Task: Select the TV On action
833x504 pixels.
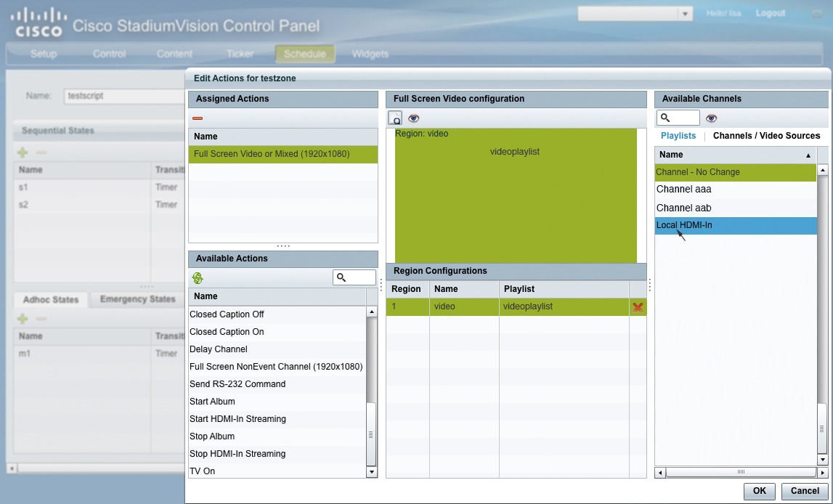Action: point(277,471)
